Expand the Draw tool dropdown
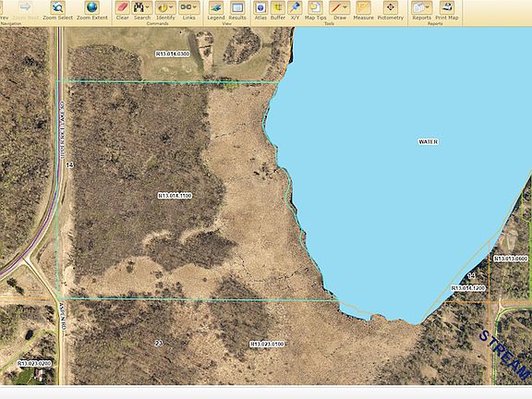This screenshot has width=532, height=399. (x=345, y=7)
